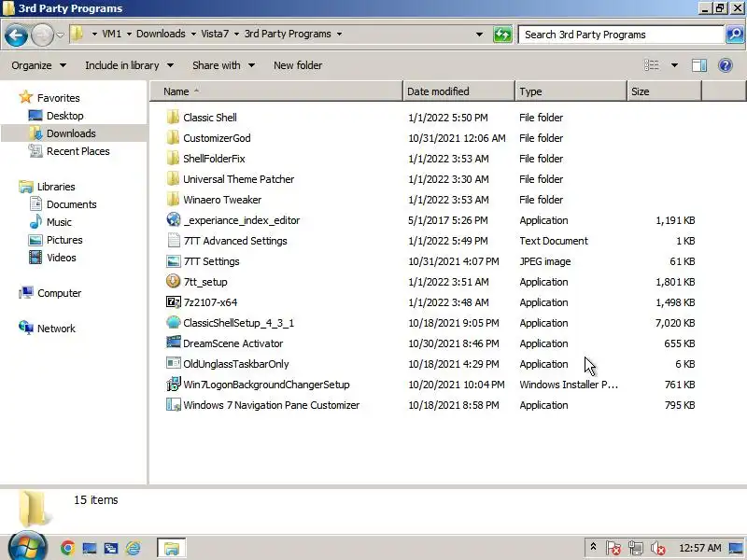Image resolution: width=747 pixels, height=560 pixels.
Task: Sort by the Type column header
Action: tap(571, 91)
